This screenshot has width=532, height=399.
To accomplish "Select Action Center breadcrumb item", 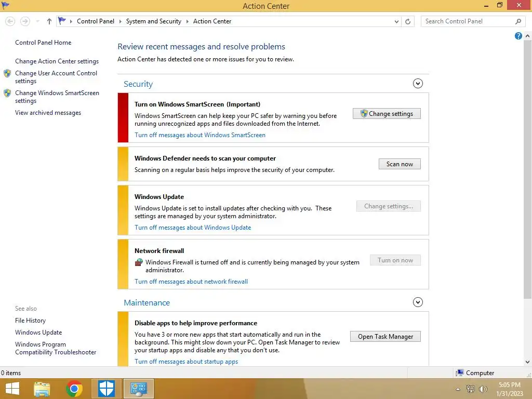I will [x=212, y=21].
